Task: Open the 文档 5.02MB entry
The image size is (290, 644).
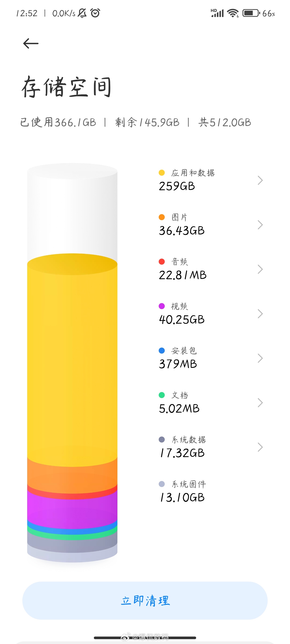Action: 211,403
